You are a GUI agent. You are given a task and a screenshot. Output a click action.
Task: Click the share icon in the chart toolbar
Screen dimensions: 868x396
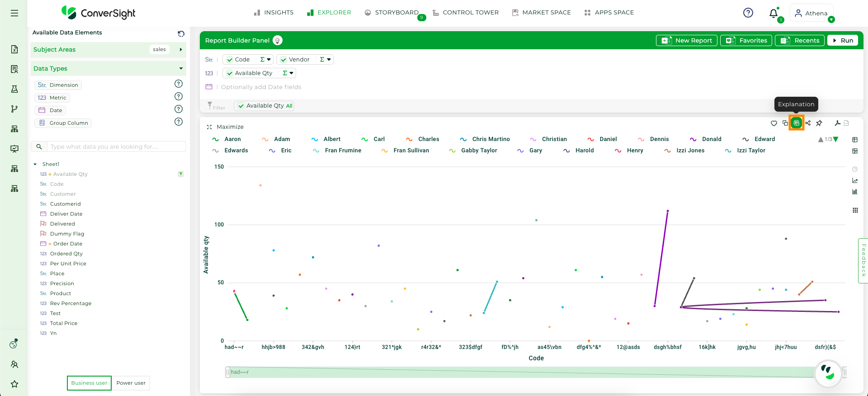808,123
